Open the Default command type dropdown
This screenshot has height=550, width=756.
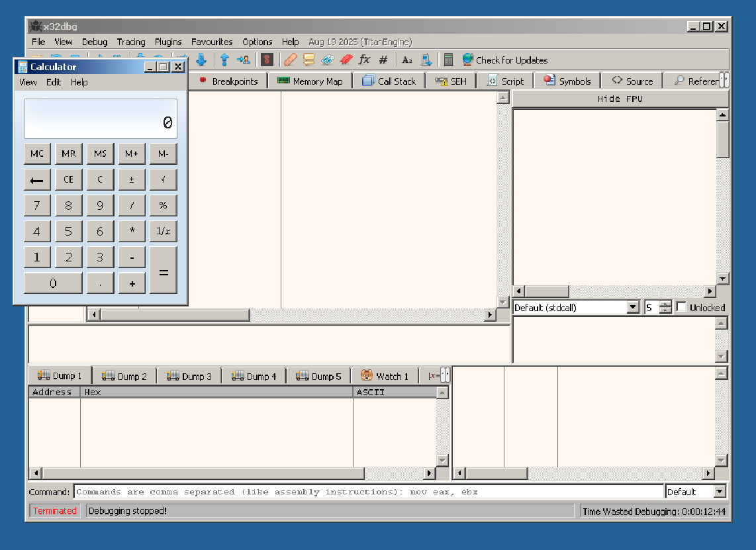pos(720,492)
